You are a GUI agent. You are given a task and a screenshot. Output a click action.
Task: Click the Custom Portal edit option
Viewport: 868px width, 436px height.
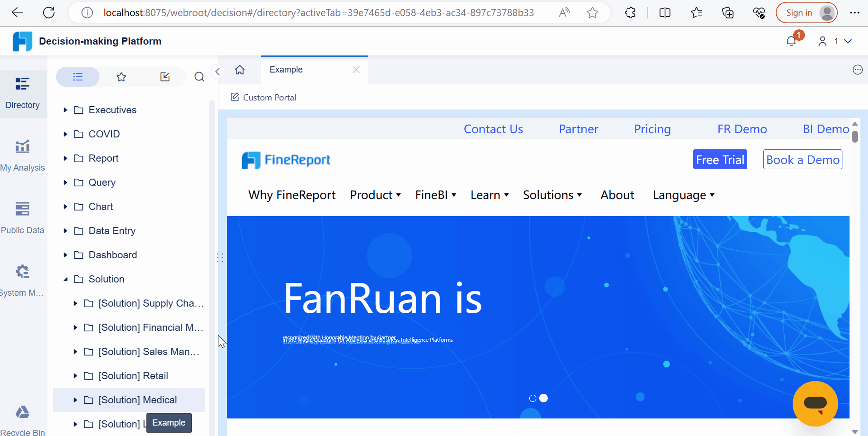263,97
